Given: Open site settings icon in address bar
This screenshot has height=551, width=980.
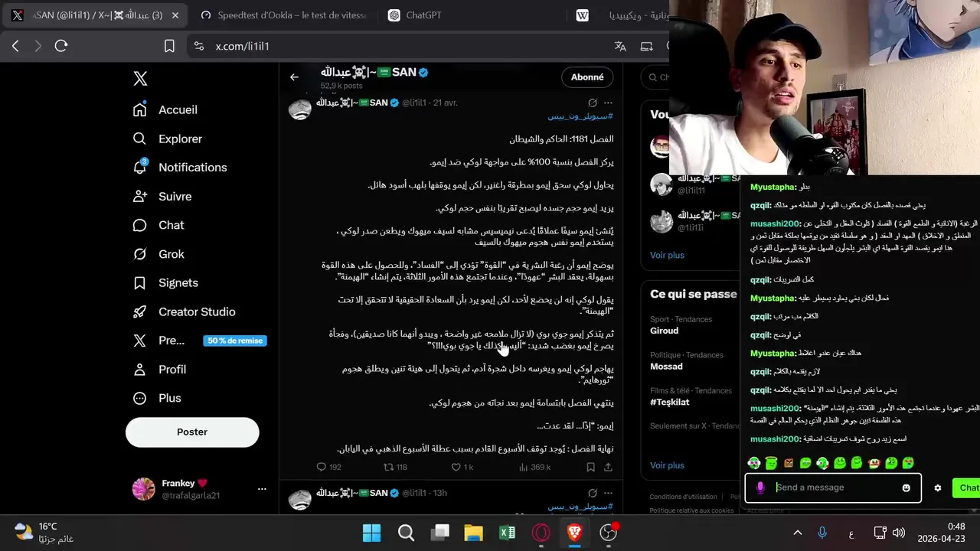Looking at the screenshot, I should coord(199,46).
